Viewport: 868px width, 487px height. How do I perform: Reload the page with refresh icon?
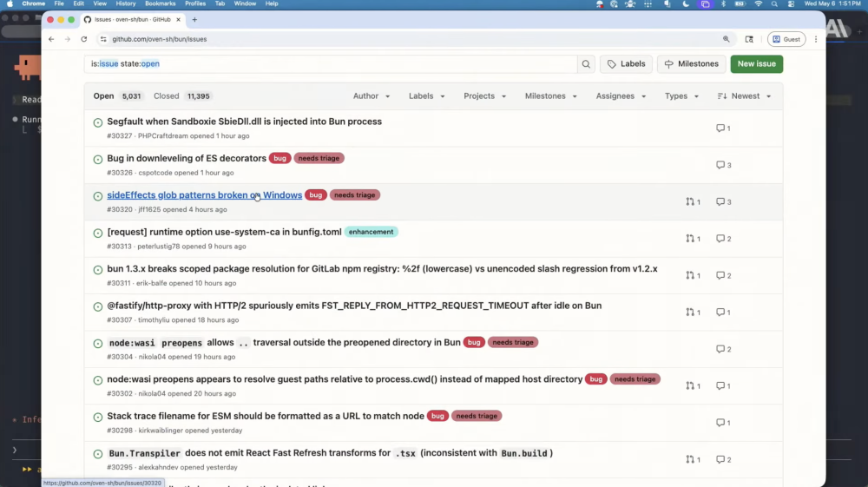(x=84, y=39)
